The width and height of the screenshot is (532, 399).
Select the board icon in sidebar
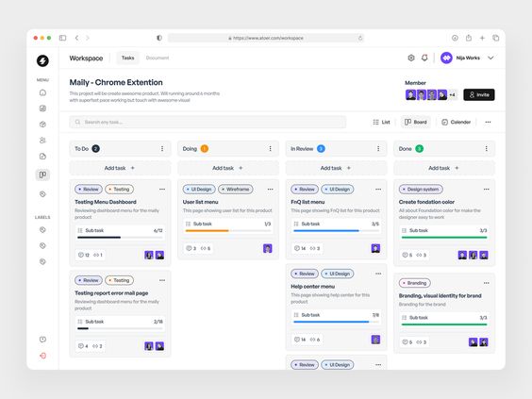42,175
